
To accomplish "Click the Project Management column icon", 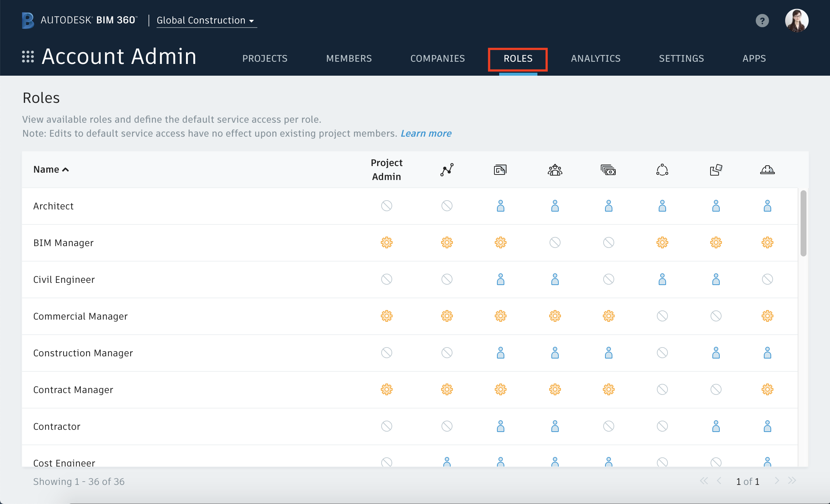I will click(555, 170).
